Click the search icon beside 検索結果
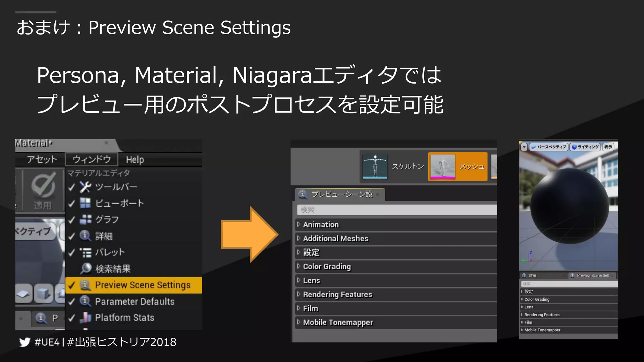The image size is (644, 362). point(86,269)
